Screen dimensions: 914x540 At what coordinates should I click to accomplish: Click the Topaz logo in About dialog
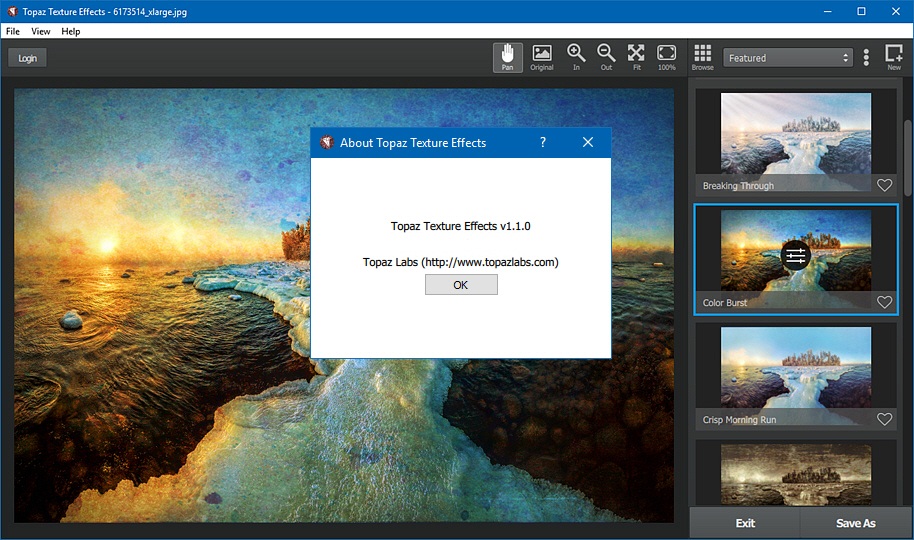[x=326, y=142]
